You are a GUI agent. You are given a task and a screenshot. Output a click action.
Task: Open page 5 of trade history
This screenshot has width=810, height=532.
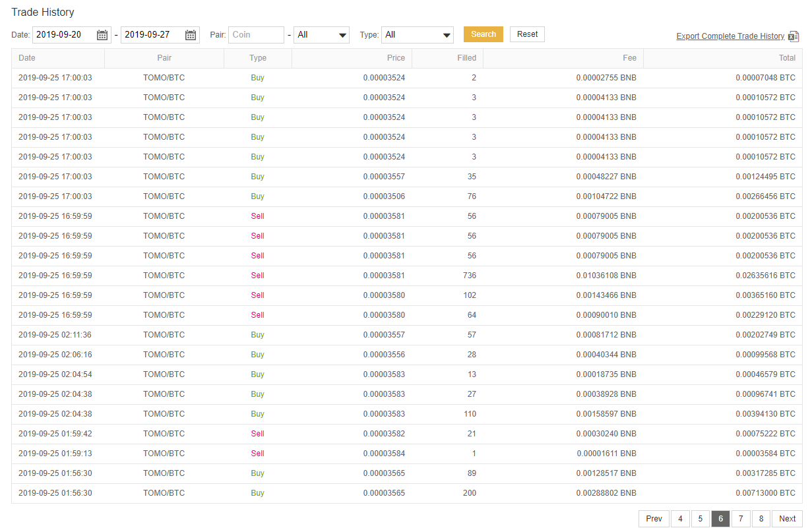point(700,519)
